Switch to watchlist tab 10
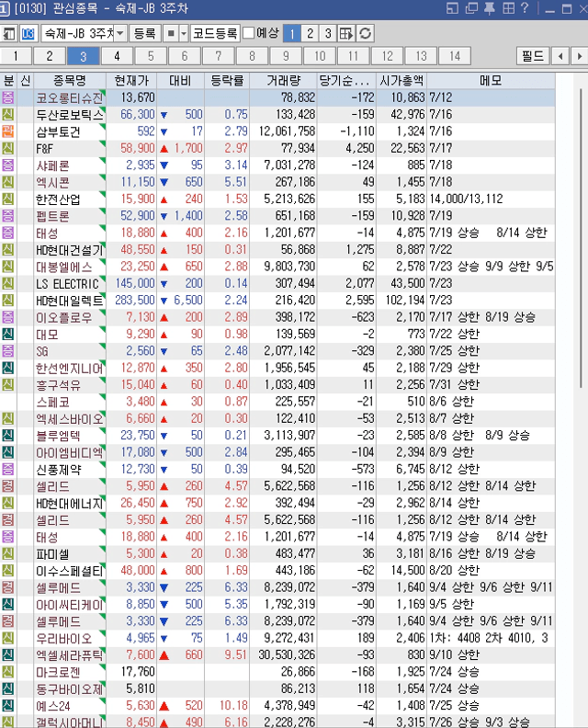The image size is (588, 728). pyautogui.click(x=320, y=56)
